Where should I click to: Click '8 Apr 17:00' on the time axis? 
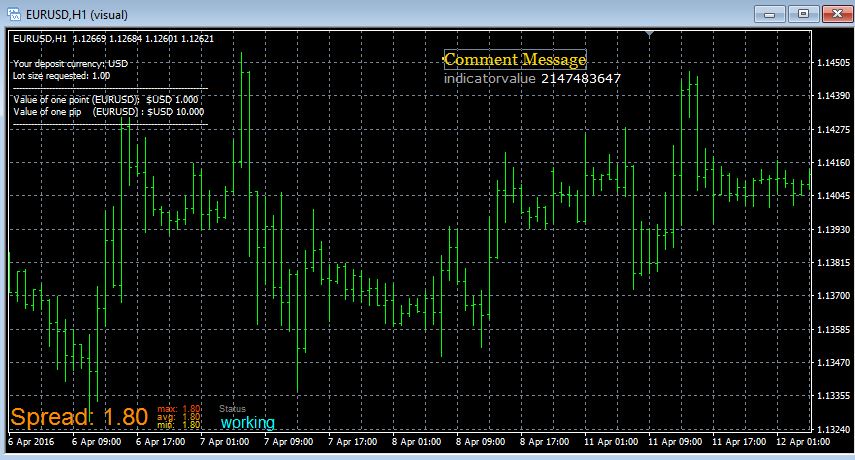pos(544,441)
